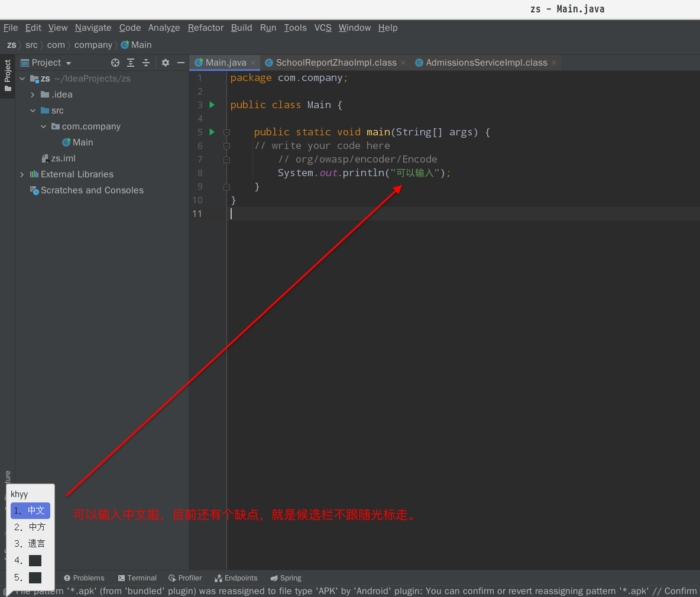Click the Main class breadcrumb
The image size is (700, 597).
pyautogui.click(x=136, y=45)
